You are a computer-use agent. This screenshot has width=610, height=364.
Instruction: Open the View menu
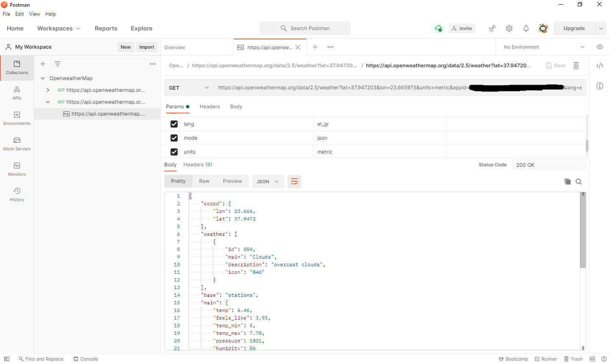point(34,14)
